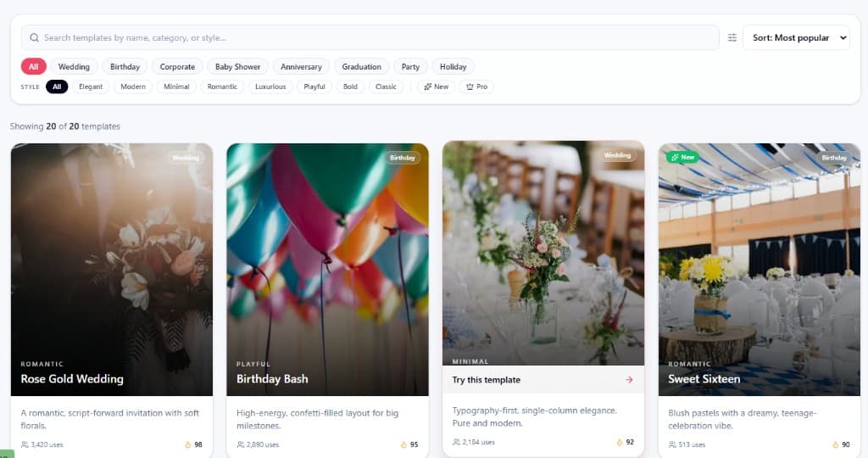Select the red All category chip
The height and width of the screenshot is (458, 868).
point(34,66)
